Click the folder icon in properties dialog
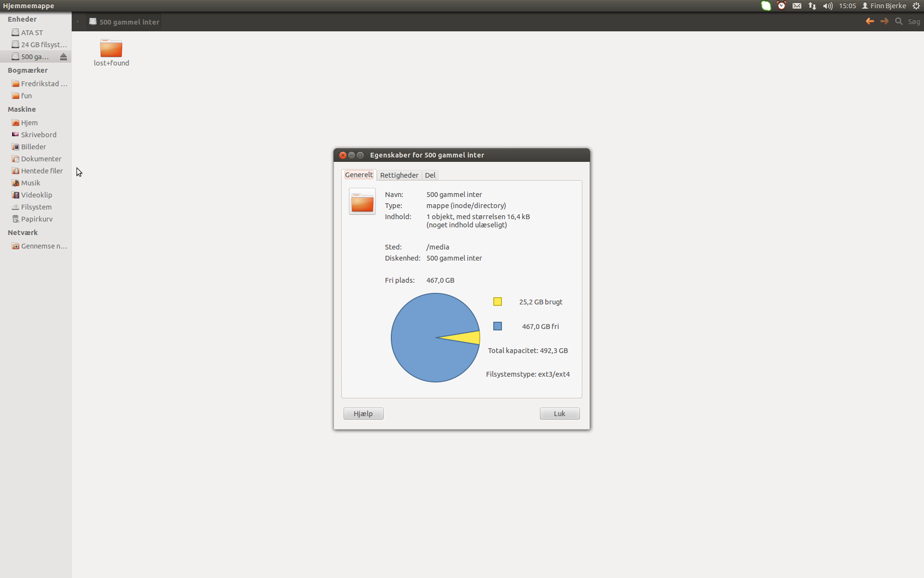The width and height of the screenshot is (924, 578). point(362,201)
